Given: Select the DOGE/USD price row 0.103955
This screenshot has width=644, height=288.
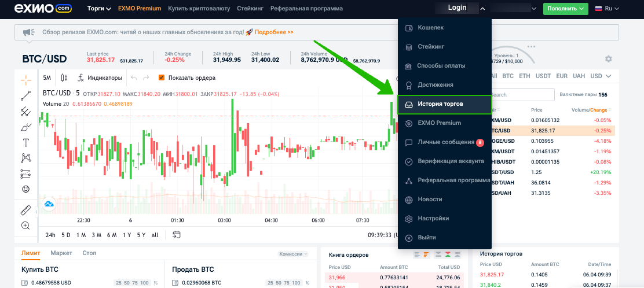Looking at the screenshot, I should (x=552, y=141).
